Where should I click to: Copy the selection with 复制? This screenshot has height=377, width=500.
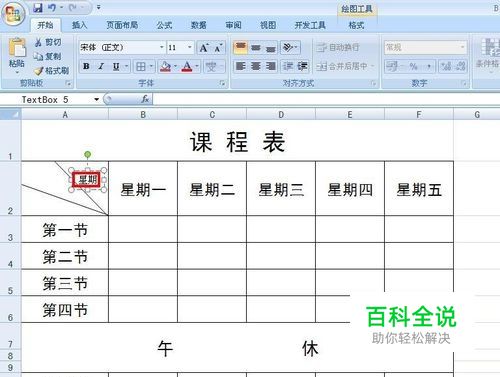[47, 56]
